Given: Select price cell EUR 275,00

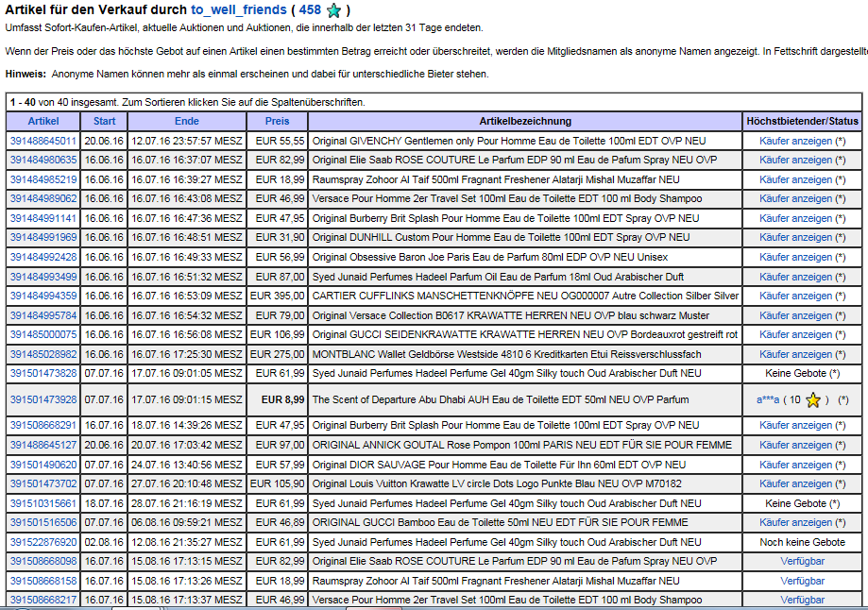Looking at the screenshot, I should click(x=277, y=354).
